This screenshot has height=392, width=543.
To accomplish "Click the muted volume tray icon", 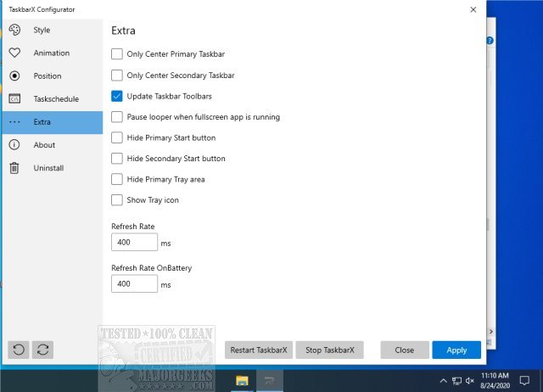I will pos(469,381).
